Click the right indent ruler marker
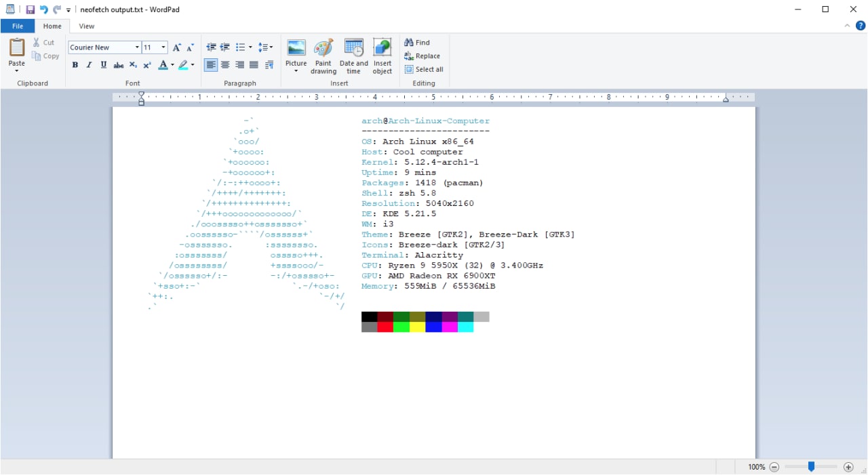The width and height of the screenshot is (868, 475). (x=726, y=100)
